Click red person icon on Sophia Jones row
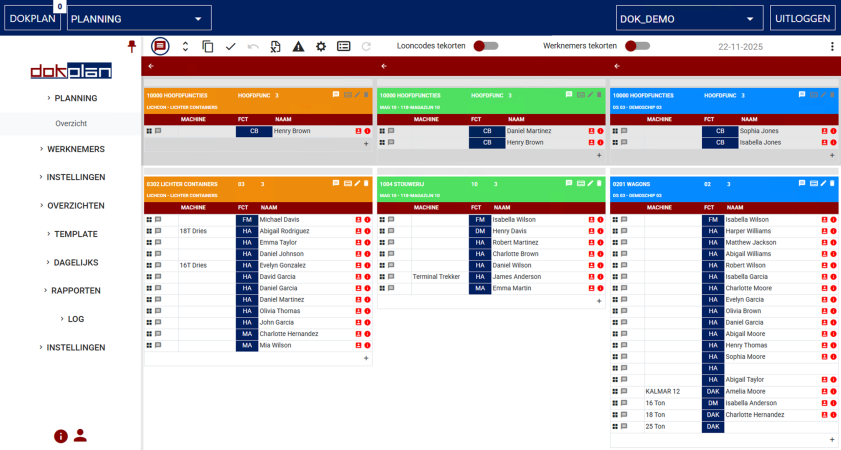Image resolution: width=841 pixels, height=450 pixels. click(x=824, y=131)
